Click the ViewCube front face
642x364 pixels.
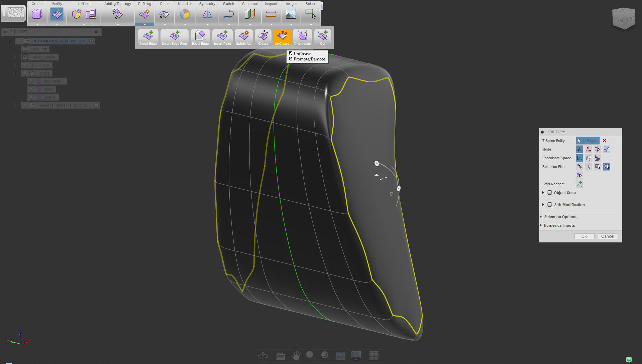pyautogui.click(x=618, y=19)
